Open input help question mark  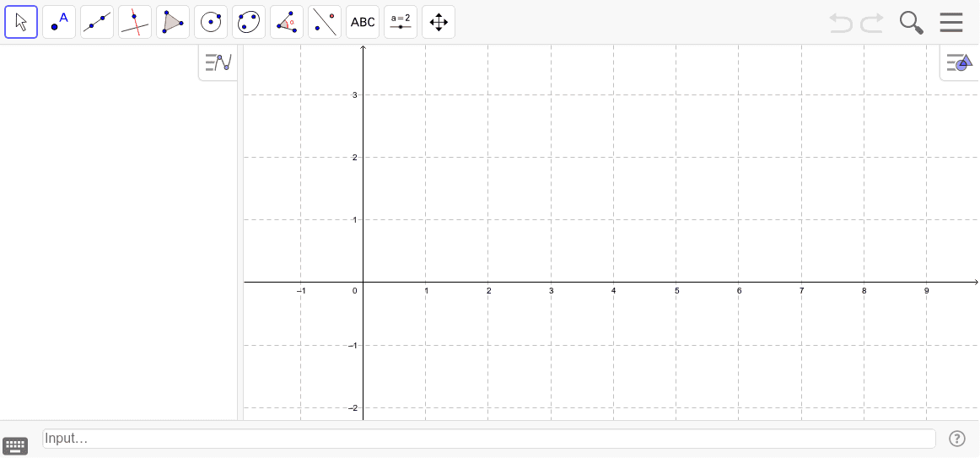pyautogui.click(x=957, y=439)
